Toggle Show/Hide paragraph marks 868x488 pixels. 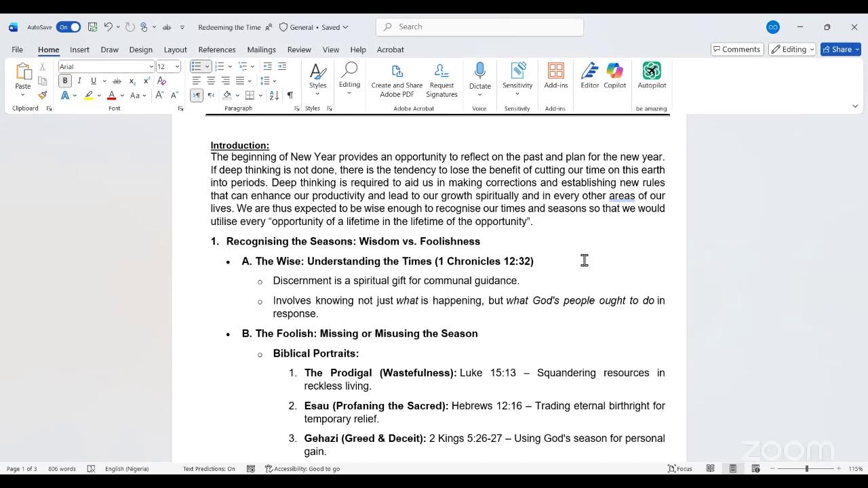pos(290,96)
